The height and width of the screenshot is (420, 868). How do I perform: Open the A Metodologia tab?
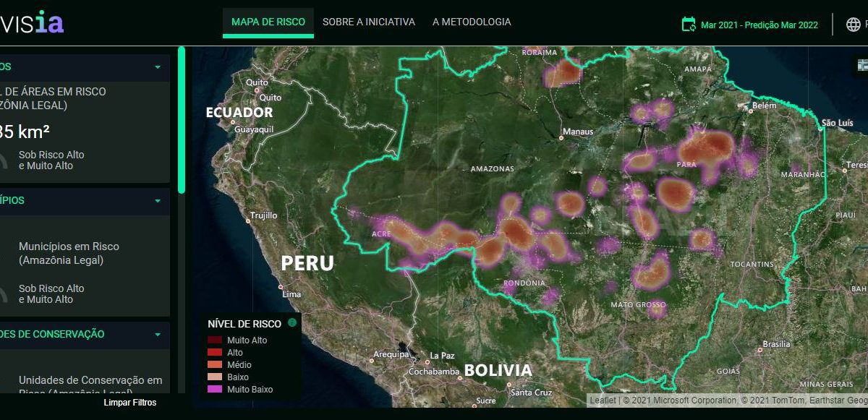tap(472, 22)
